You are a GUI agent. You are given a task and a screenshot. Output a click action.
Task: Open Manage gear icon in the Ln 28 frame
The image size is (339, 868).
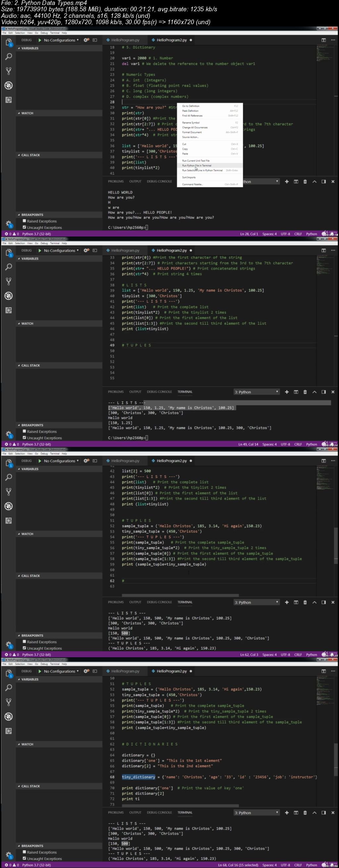(x=9, y=224)
